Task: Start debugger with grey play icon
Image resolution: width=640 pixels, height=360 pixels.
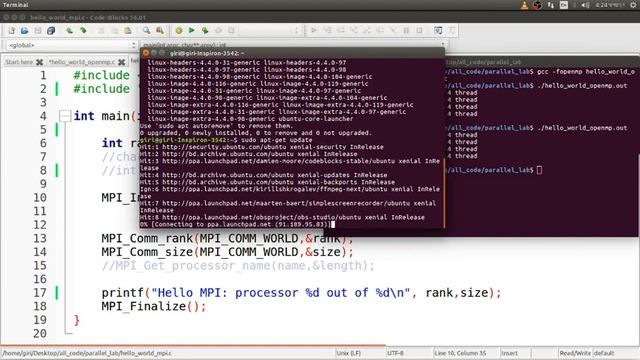Action: 314,31
